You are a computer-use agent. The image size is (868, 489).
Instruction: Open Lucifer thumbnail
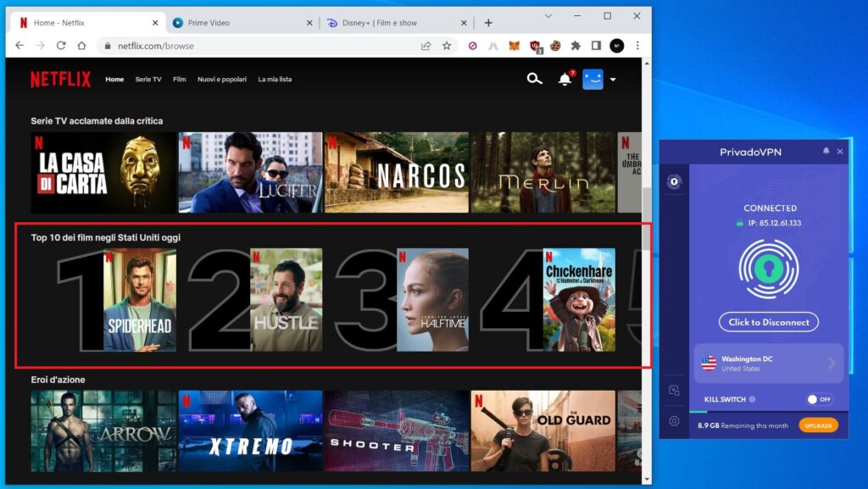(250, 172)
